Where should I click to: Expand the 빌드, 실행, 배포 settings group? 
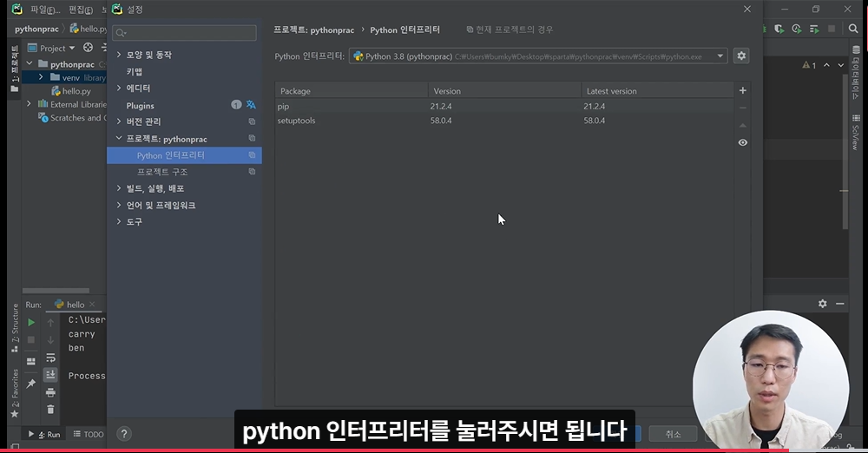(x=118, y=188)
